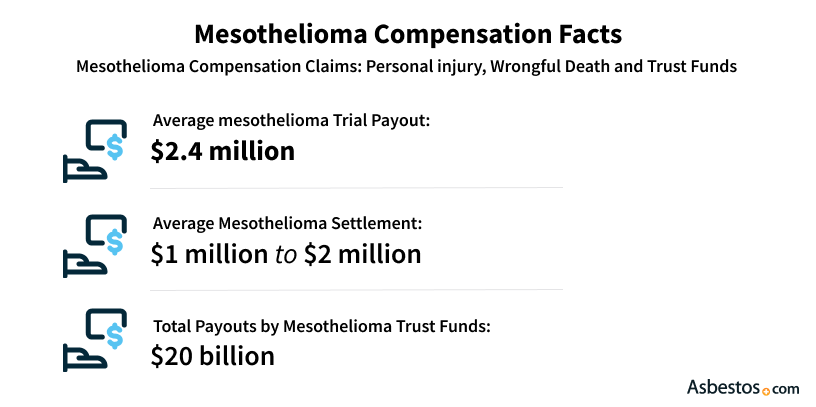Image resolution: width=816 pixels, height=407 pixels.
Task: Click the "Average mesothelioma Trial Payout:" label
Action: 291,122
